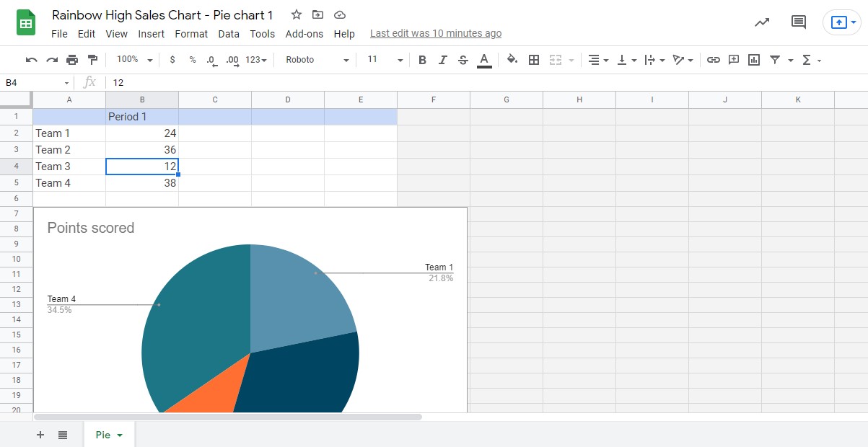The width and height of the screenshot is (868, 447).
Task: Click the Decrease decimal places icon
Action: (x=211, y=59)
